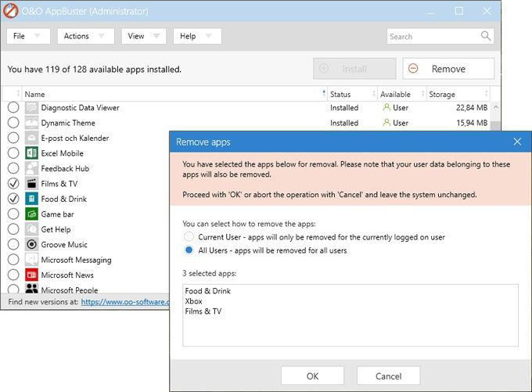
Task: Click the E-post och Kalender app icon
Action: [x=31, y=138]
